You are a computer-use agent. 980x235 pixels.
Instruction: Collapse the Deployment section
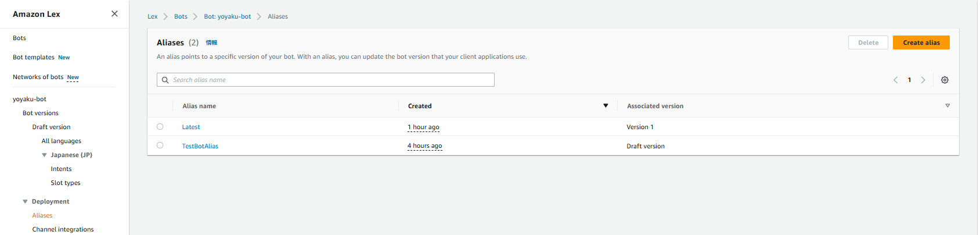point(25,202)
